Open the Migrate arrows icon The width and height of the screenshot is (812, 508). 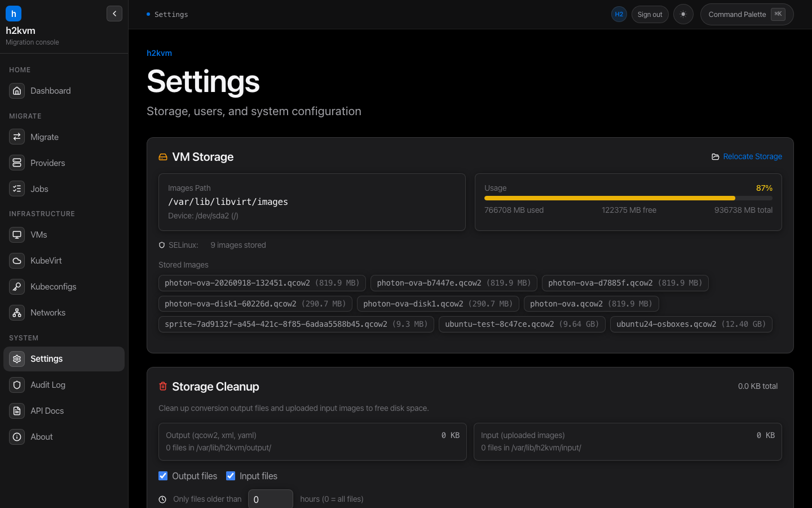pos(17,137)
